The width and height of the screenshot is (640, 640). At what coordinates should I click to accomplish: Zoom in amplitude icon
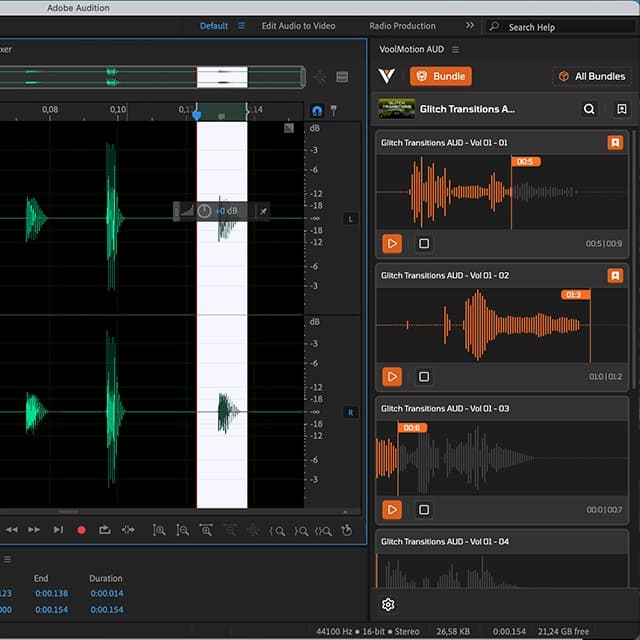click(159, 530)
